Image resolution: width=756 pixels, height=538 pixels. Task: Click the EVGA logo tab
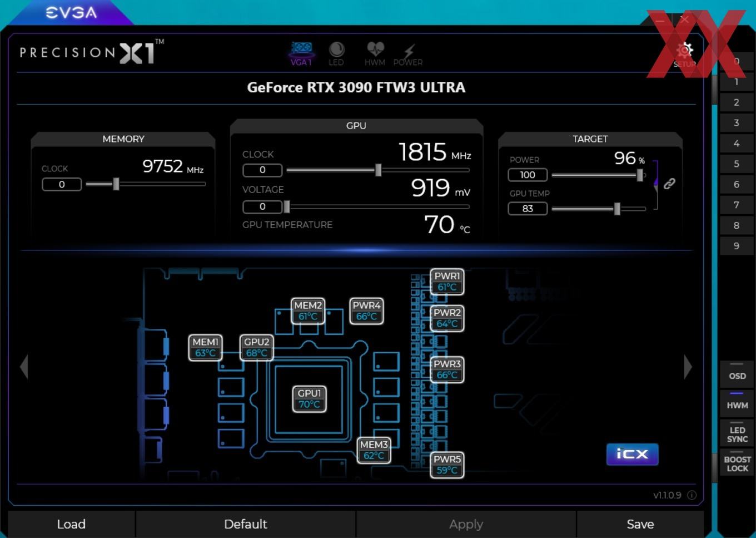click(71, 12)
